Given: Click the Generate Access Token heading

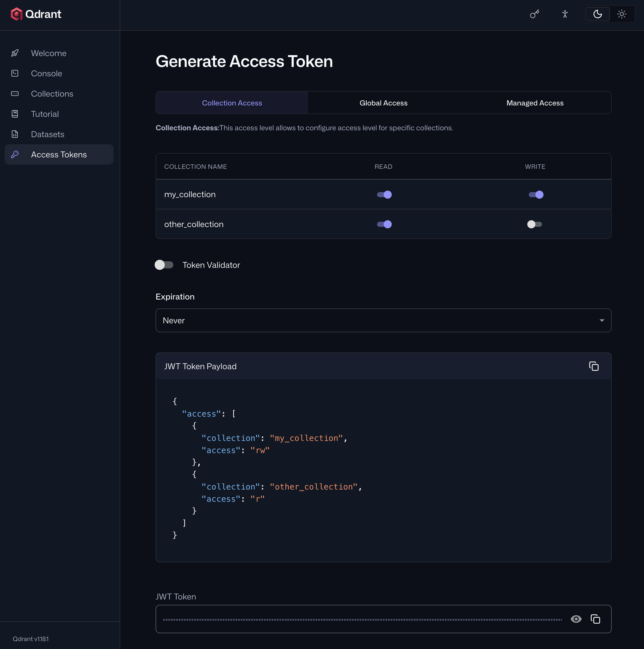Looking at the screenshot, I should coord(244,62).
